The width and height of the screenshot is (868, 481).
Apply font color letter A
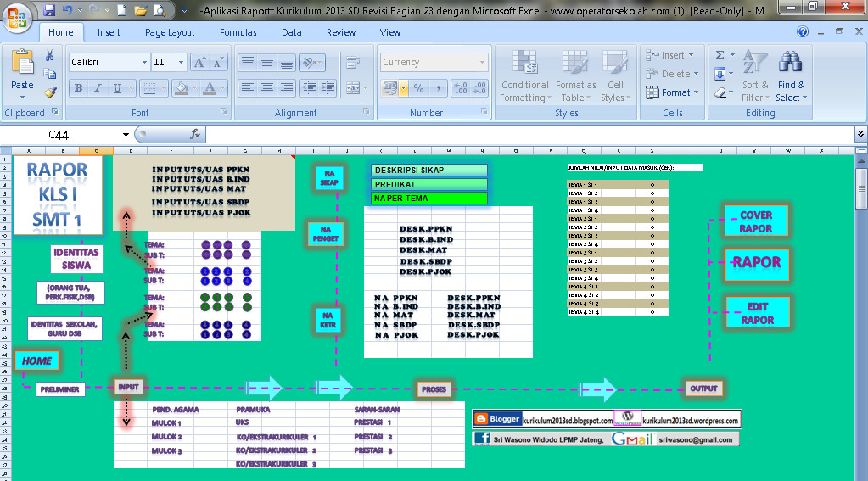pos(210,87)
